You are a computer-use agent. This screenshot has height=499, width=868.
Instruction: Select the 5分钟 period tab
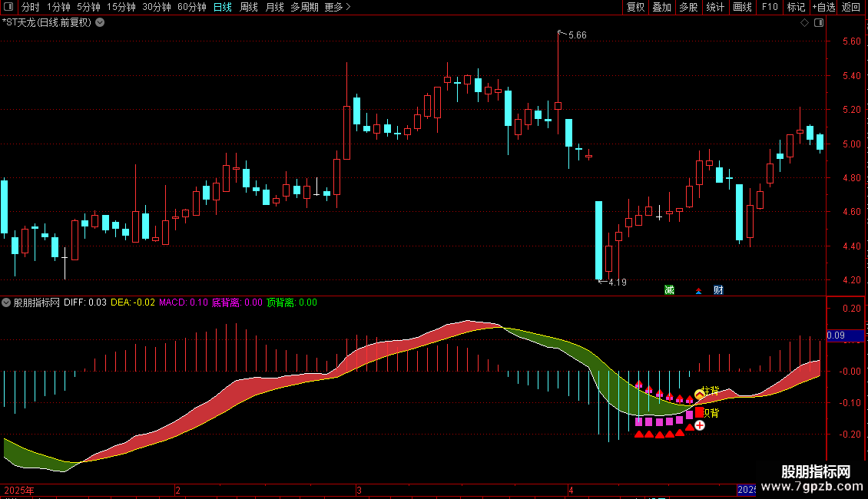(x=88, y=7)
